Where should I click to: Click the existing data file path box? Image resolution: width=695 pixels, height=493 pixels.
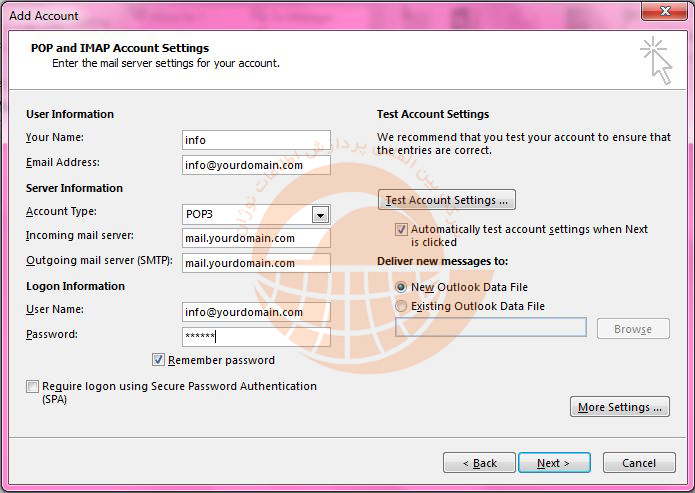point(490,327)
